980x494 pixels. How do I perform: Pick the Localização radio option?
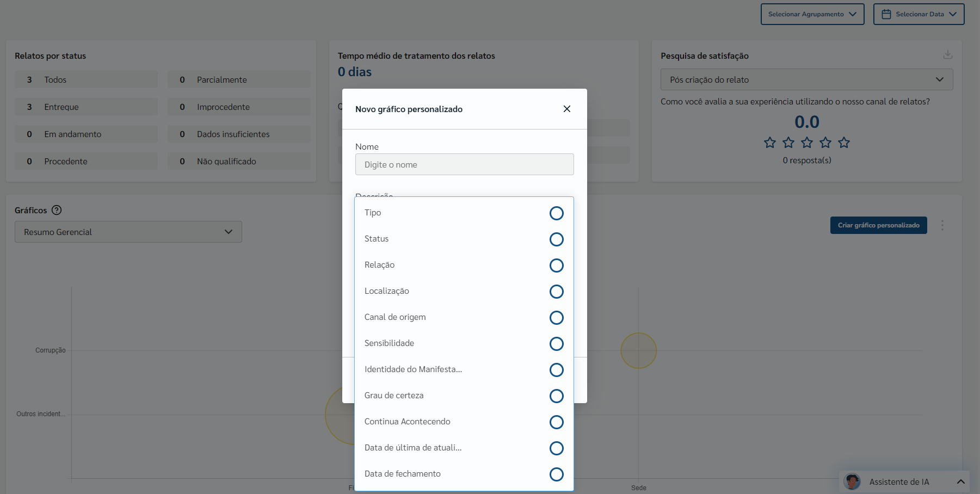(x=556, y=292)
